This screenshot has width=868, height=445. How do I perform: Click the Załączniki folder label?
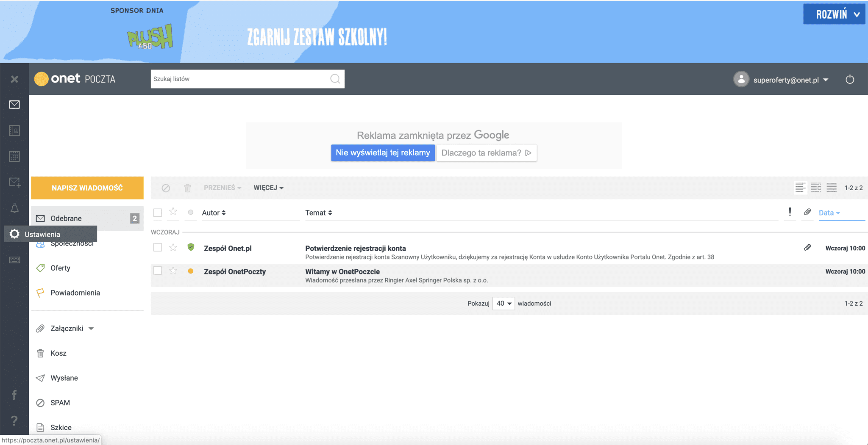coord(67,328)
